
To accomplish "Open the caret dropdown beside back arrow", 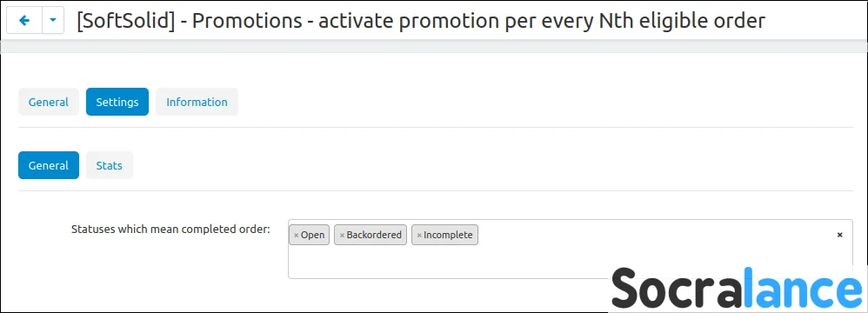I will pos(53,21).
